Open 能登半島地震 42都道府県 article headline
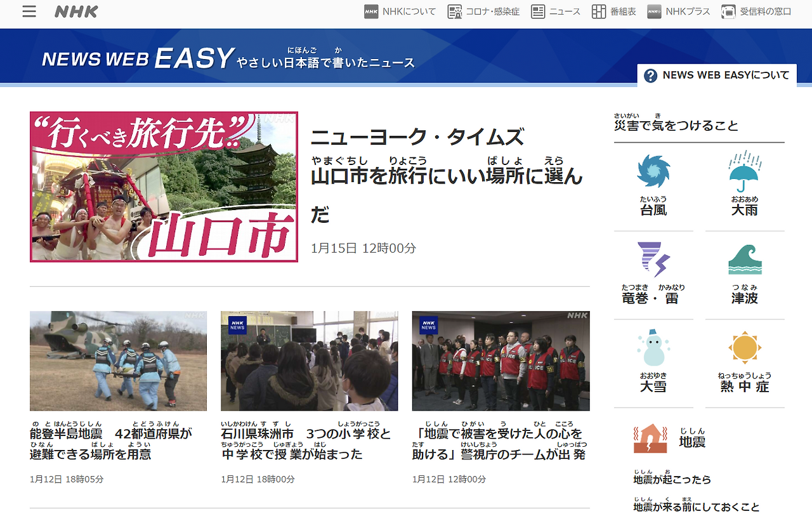The width and height of the screenshot is (812, 523). coord(111,439)
